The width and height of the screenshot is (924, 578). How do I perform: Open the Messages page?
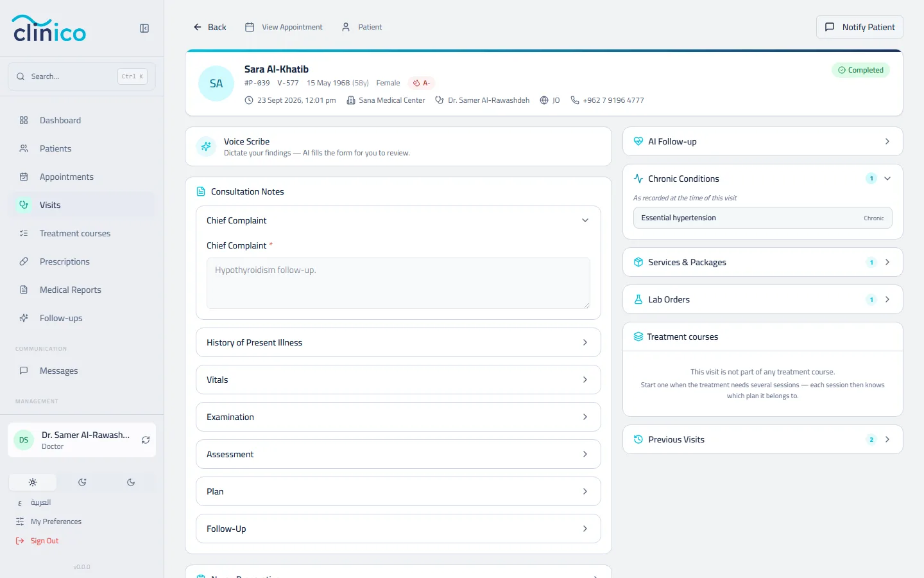pos(82,371)
